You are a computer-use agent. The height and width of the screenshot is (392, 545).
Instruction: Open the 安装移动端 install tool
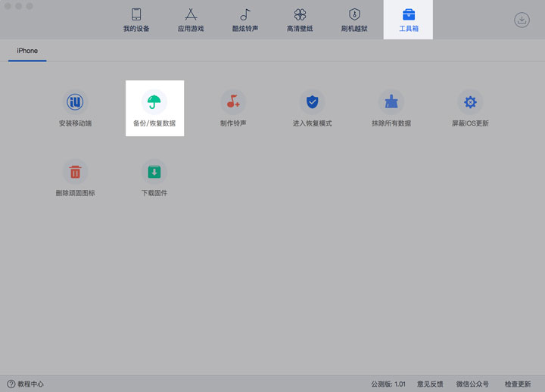(x=75, y=103)
